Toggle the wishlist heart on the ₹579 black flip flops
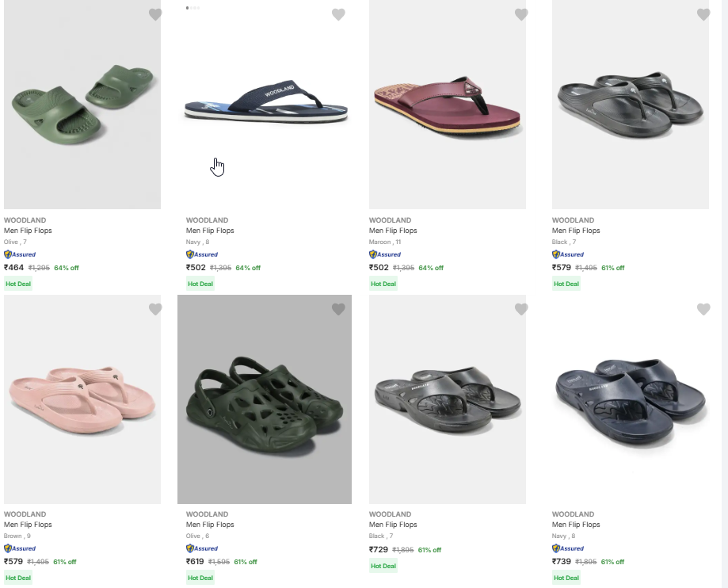 click(x=703, y=14)
